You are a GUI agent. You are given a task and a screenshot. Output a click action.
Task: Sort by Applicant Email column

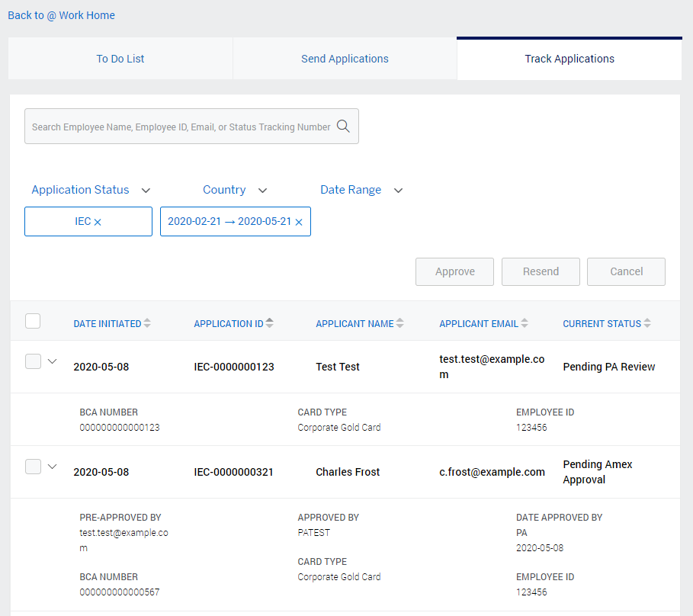[x=524, y=323]
